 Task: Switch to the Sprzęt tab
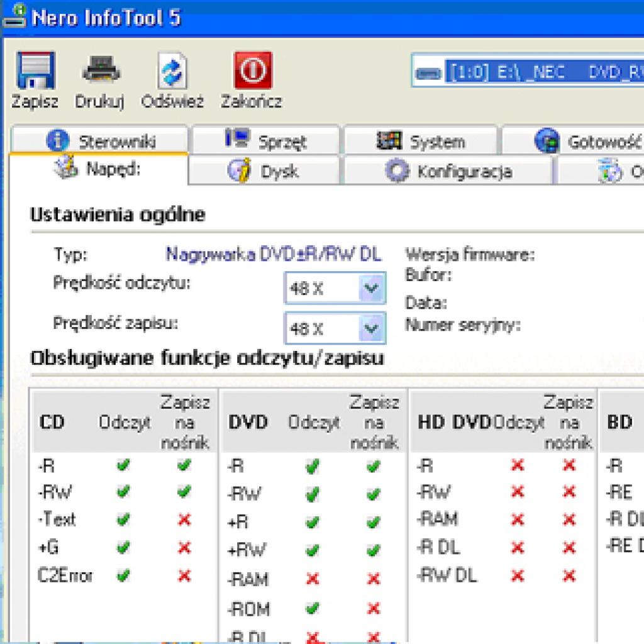(x=266, y=140)
